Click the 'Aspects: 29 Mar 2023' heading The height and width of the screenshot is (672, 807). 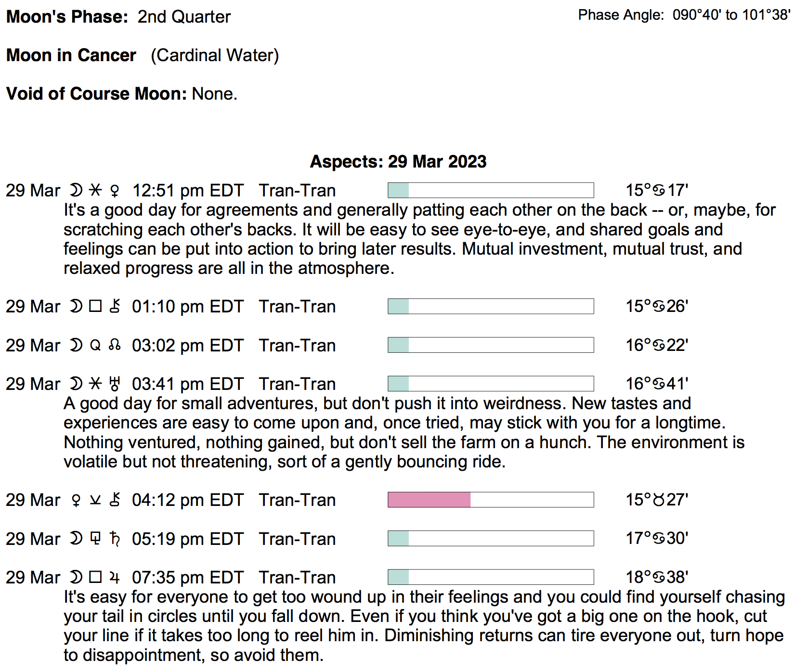click(x=398, y=162)
